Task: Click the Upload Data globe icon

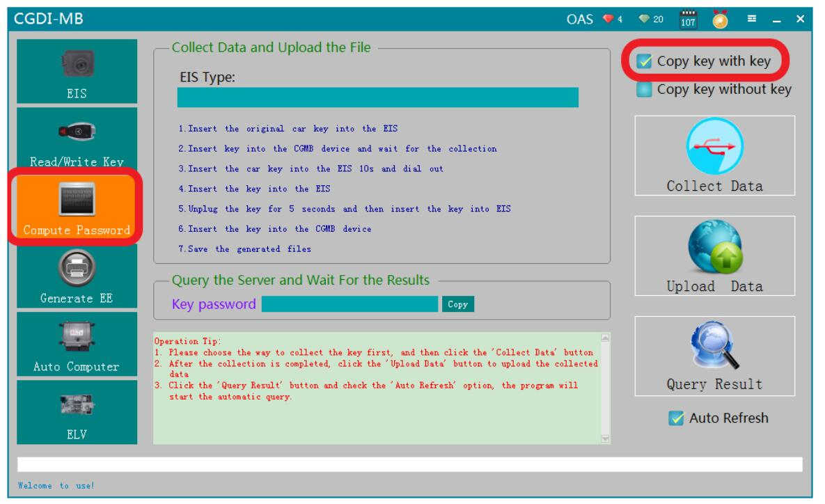Action: point(714,246)
